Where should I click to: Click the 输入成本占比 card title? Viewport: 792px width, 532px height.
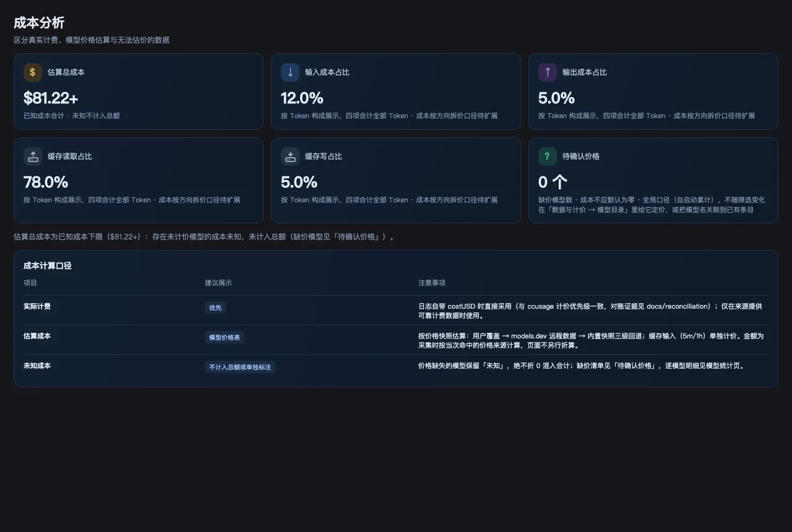(x=327, y=72)
